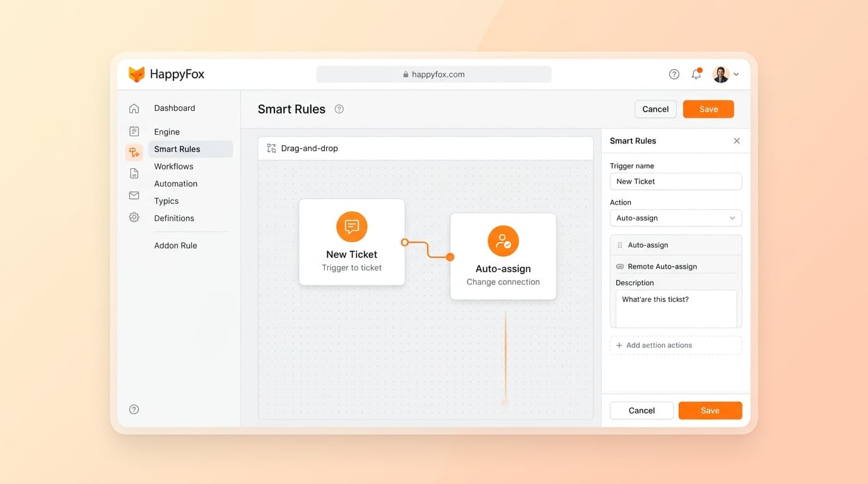Select Smart Rules in the sidebar

191,149
